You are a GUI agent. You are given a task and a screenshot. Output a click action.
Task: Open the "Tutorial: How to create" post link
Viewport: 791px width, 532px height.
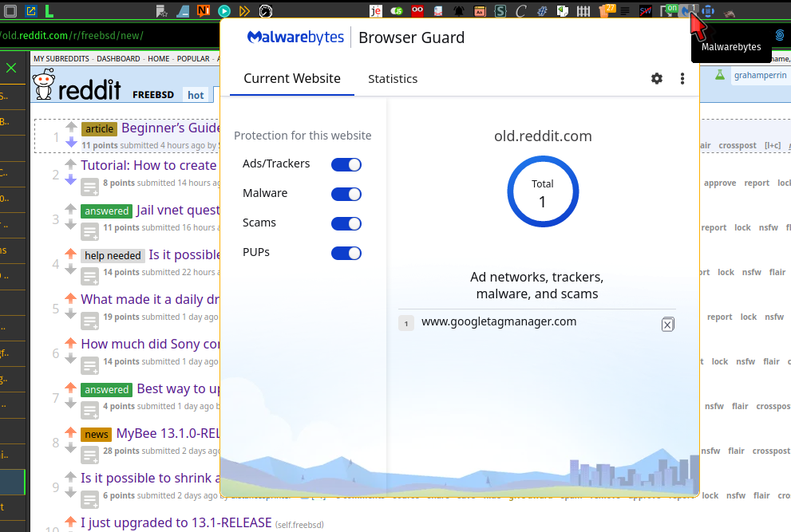[x=148, y=165]
